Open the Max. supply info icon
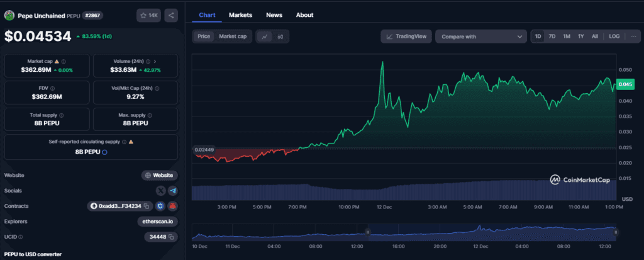This screenshot has height=260, width=644. [150, 115]
